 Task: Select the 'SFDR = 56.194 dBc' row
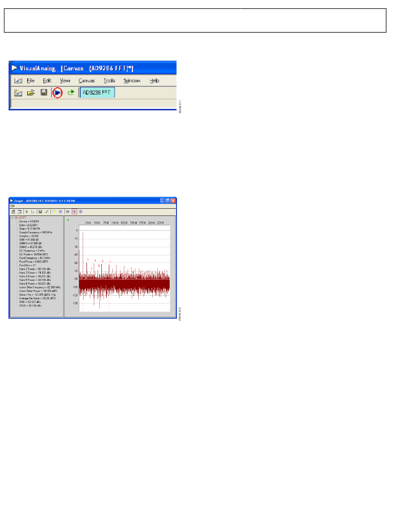31,305
